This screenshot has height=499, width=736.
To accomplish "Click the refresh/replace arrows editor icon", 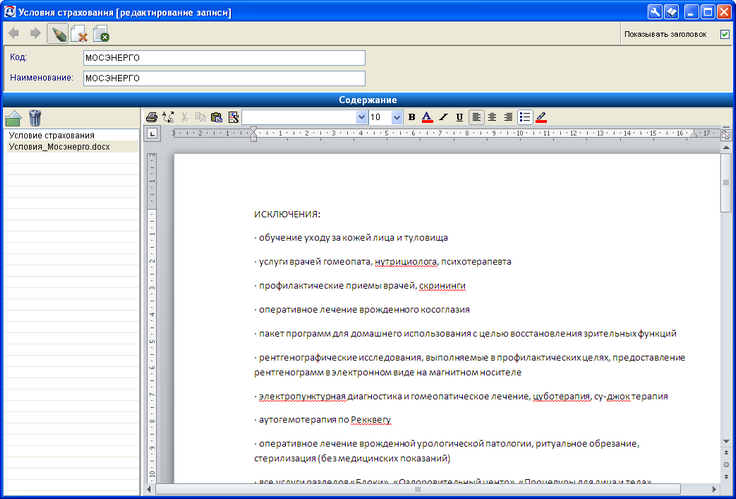I will (x=168, y=117).
